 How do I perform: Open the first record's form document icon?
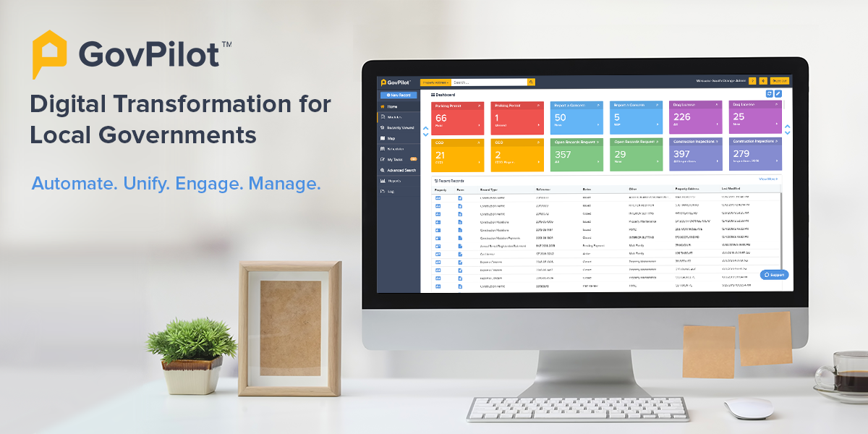point(459,197)
